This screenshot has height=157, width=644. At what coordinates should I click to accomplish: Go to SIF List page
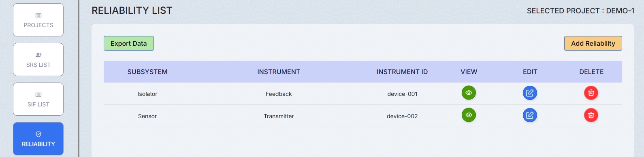point(38,99)
